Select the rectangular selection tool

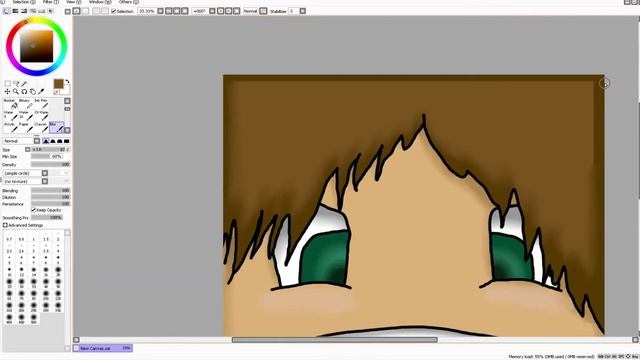point(7,84)
